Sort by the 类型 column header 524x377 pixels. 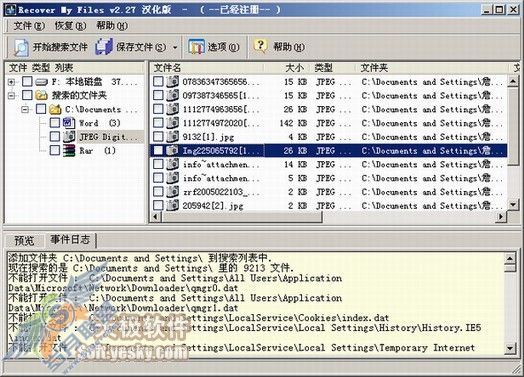coord(334,68)
